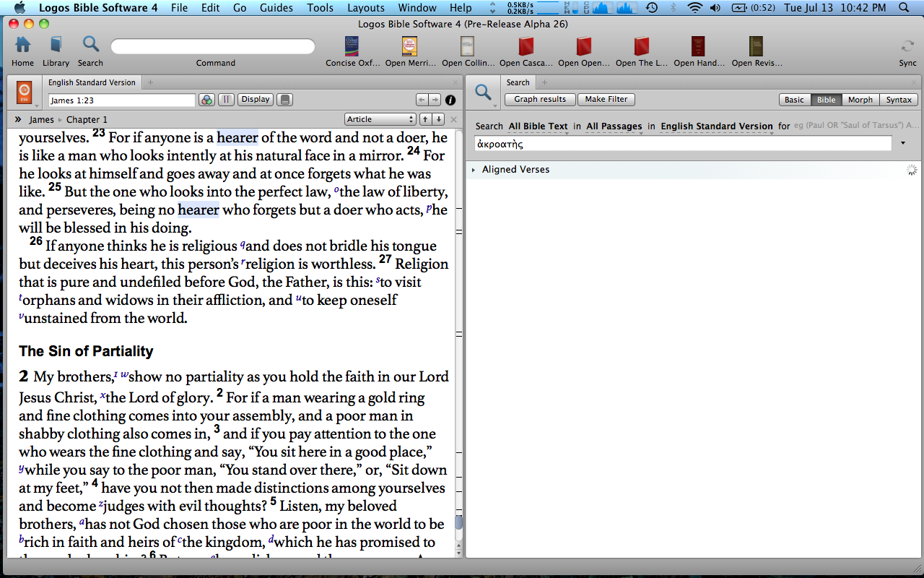The image size is (924, 578).
Task: Open the Tools menu
Action: (320, 8)
